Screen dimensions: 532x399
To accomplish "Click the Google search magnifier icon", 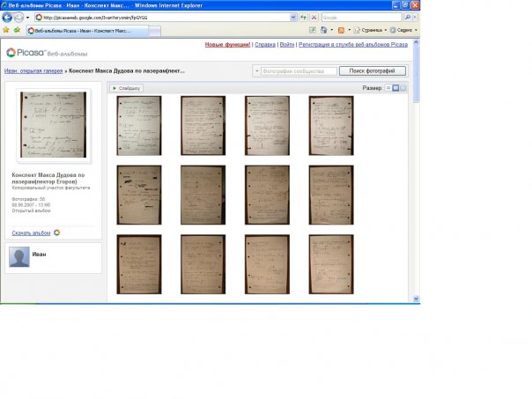I will (x=408, y=17).
